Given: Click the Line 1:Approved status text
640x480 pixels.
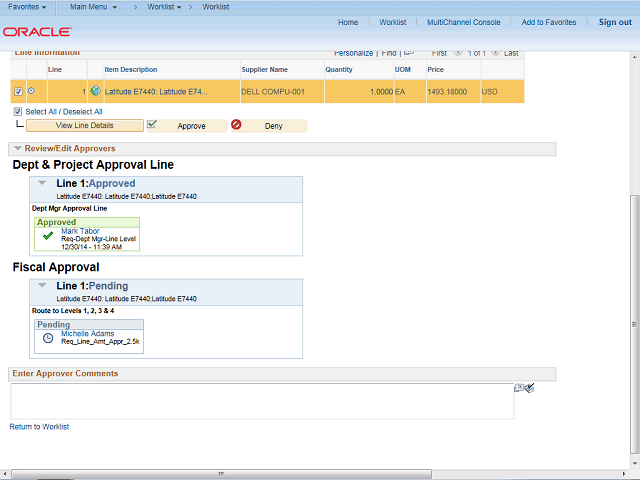Looking at the screenshot, I should [x=96, y=183].
